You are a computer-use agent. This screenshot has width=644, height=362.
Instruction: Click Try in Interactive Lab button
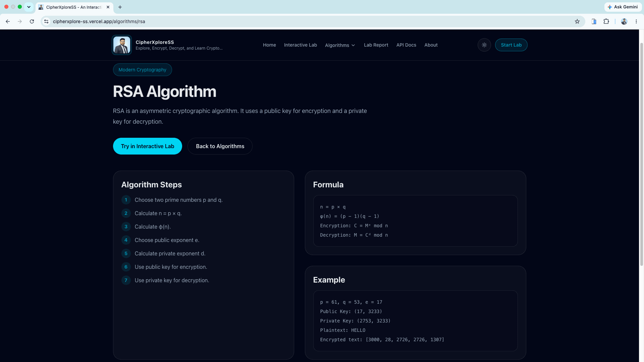(x=148, y=146)
